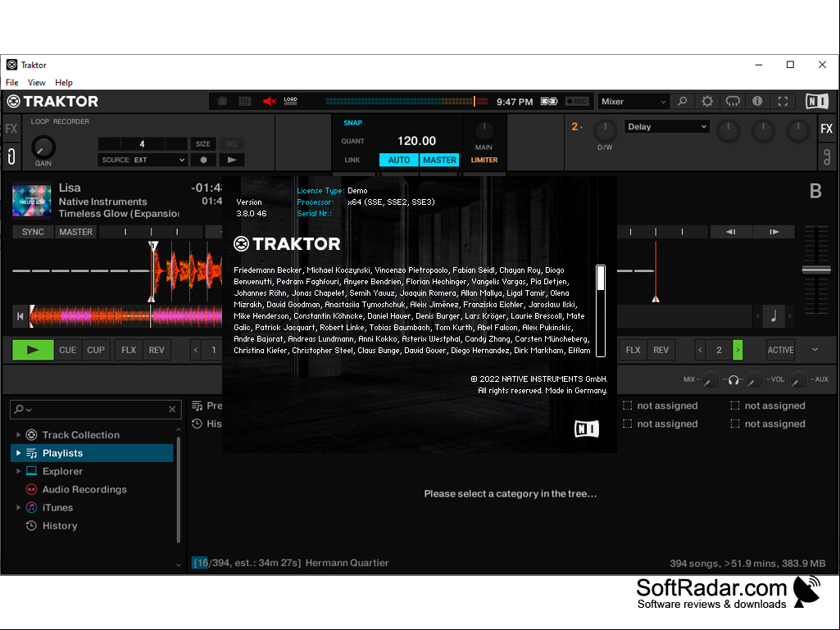The height and width of the screenshot is (630, 840).
Task: Expand the Track Collection tree node
Action: point(18,434)
